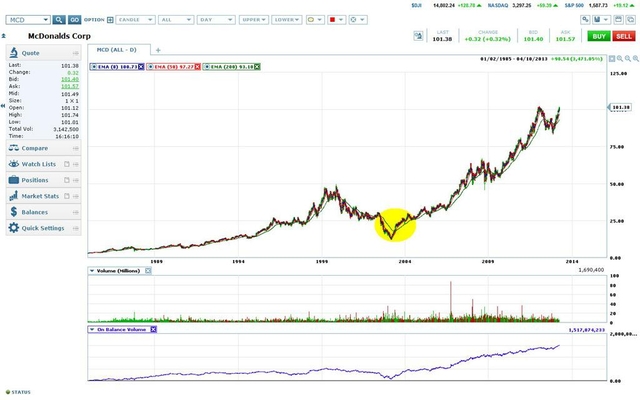Close the Volume (Millions) panel
This screenshot has height=400, width=640.
pyautogui.click(x=148, y=271)
